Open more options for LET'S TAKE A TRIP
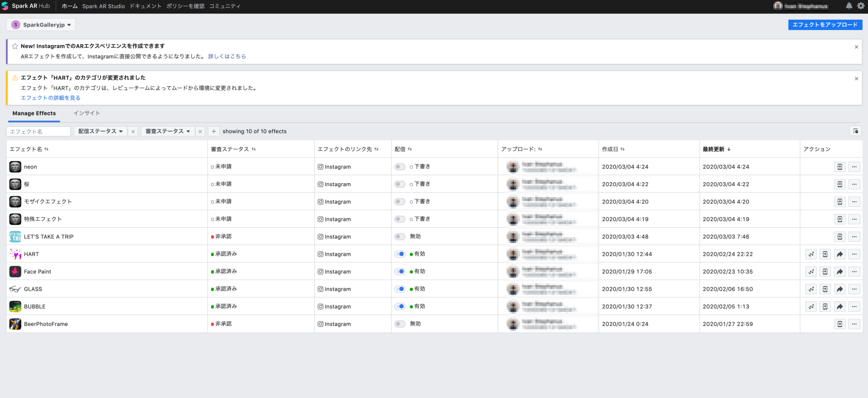This screenshot has width=868, height=398. (x=854, y=236)
